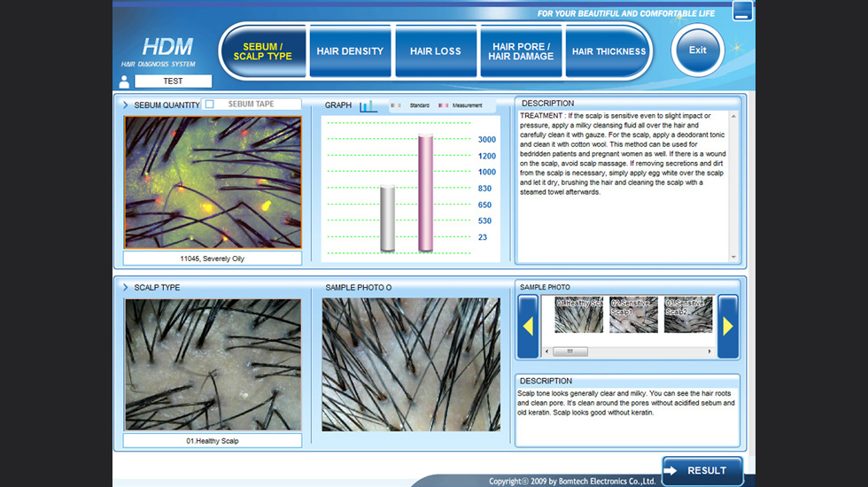Click the right yellow arrow in Sample Photo

coord(728,327)
